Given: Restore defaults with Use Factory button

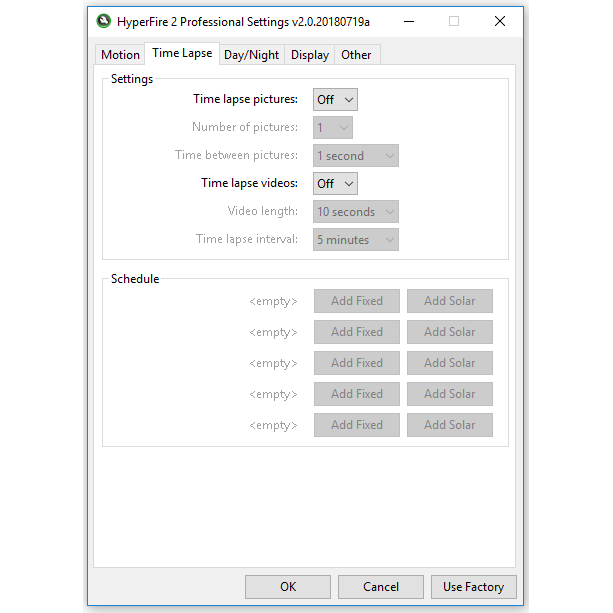Looking at the screenshot, I should point(473,587).
